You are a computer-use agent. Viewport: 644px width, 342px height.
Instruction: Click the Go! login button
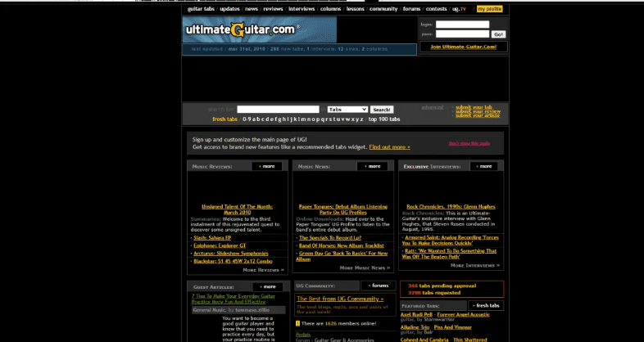coord(498,34)
